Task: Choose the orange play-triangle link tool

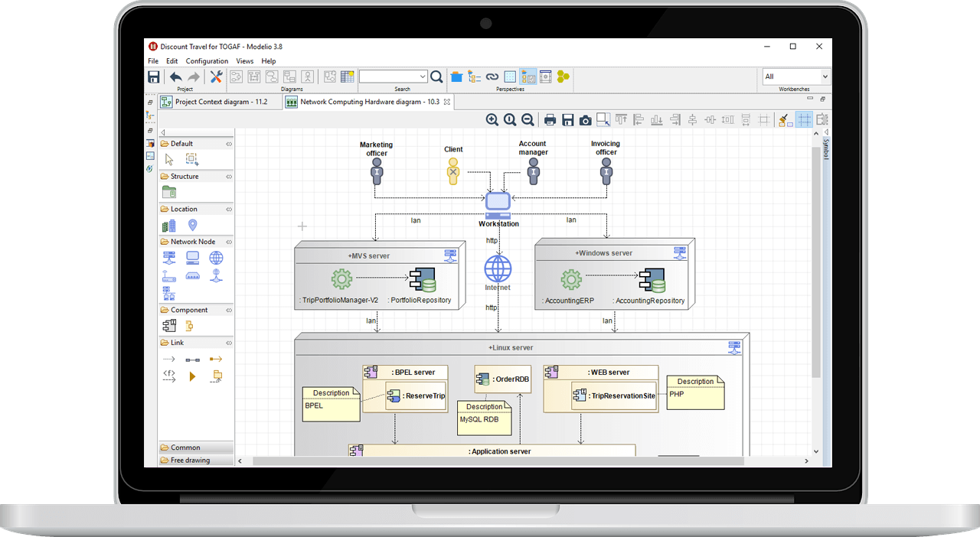Action: pyautogui.click(x=193, y=376)
